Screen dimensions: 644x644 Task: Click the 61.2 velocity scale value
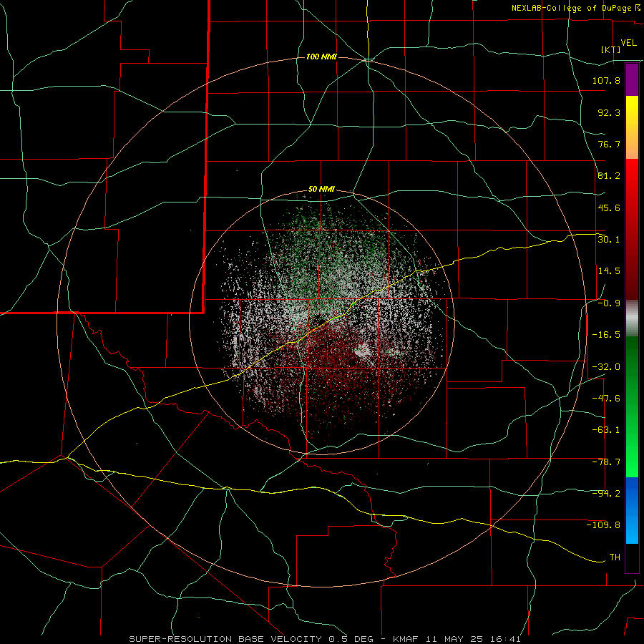click(x=609, y=176)
